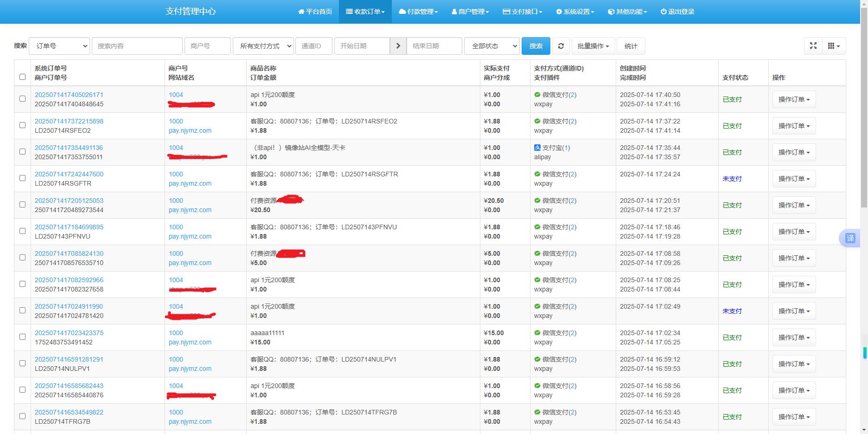Click the 结束日期 date field

434,46
